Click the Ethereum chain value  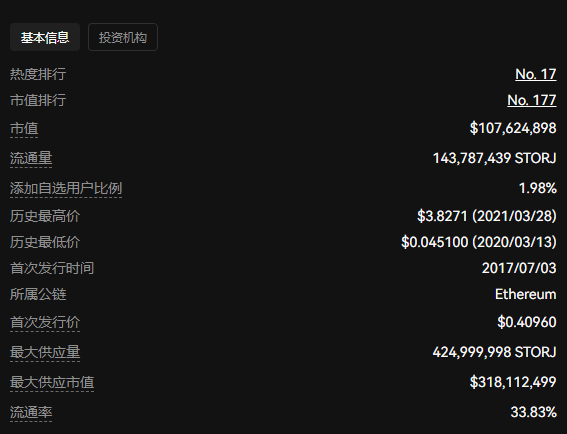[525, 294]
